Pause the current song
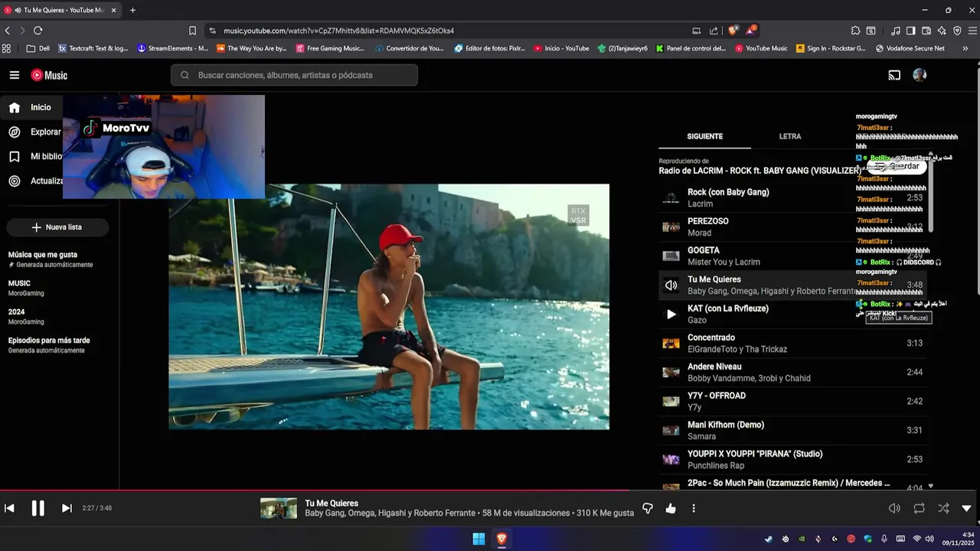The height and width of the screenshot is (551, 980). point(38,508)
